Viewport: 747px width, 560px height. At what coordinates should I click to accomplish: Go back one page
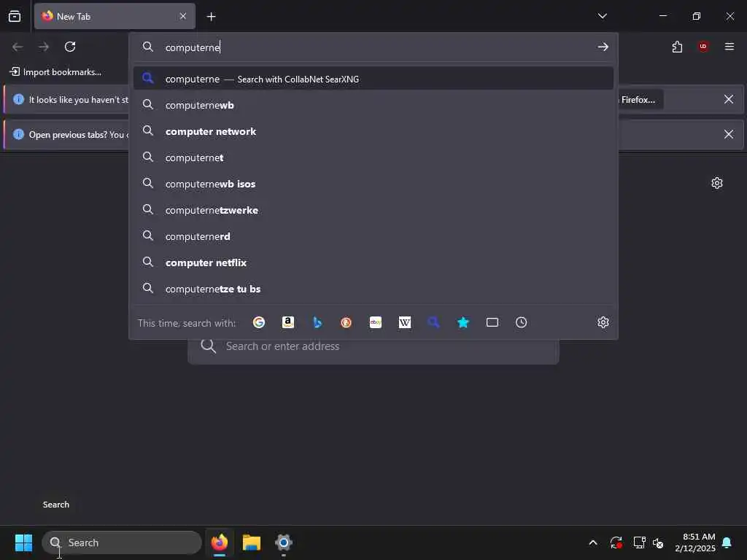(18, 47)
